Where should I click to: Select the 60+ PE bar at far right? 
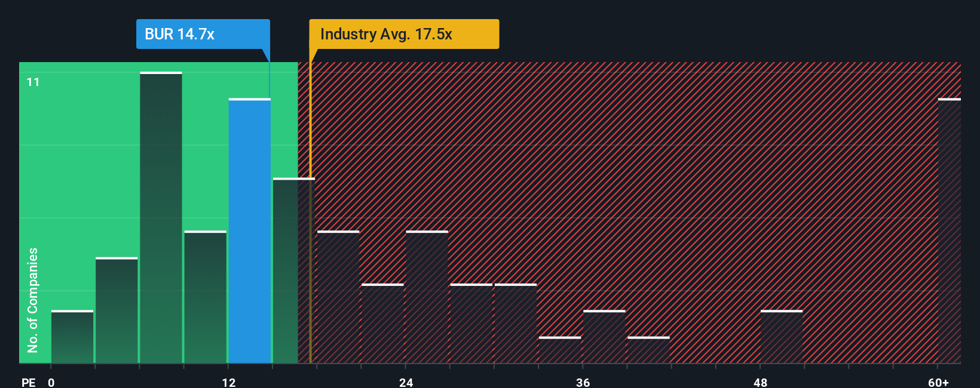(950, 231)
